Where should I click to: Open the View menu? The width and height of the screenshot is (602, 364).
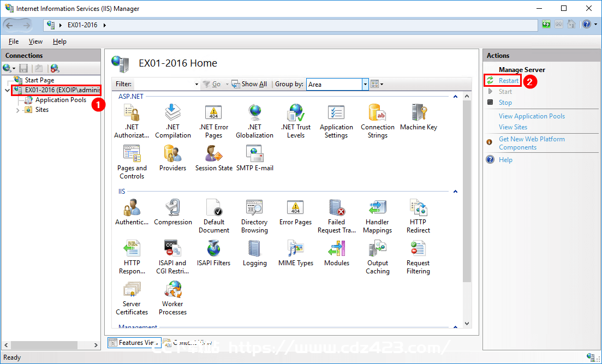point(35,41)
